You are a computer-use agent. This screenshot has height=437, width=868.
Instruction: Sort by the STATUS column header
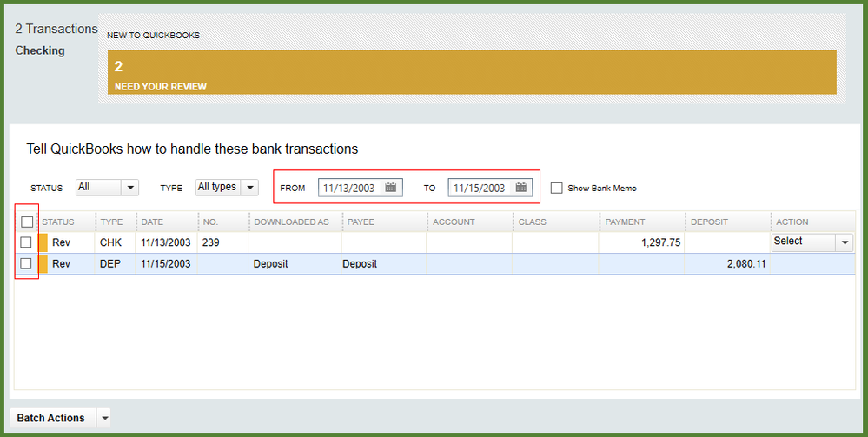58,222
